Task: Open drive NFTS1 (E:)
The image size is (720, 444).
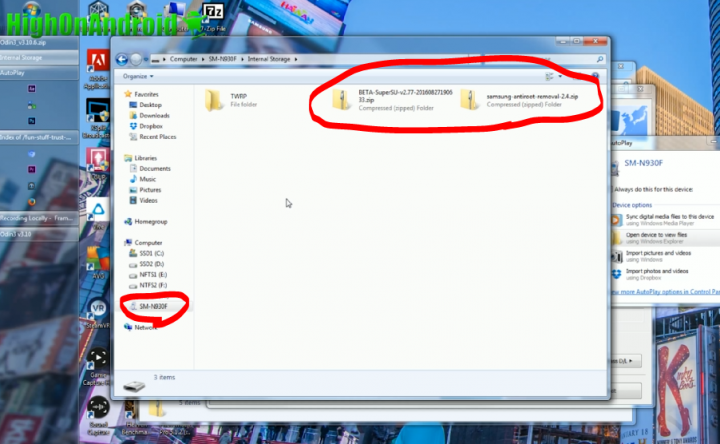Action: click(148, 274)
